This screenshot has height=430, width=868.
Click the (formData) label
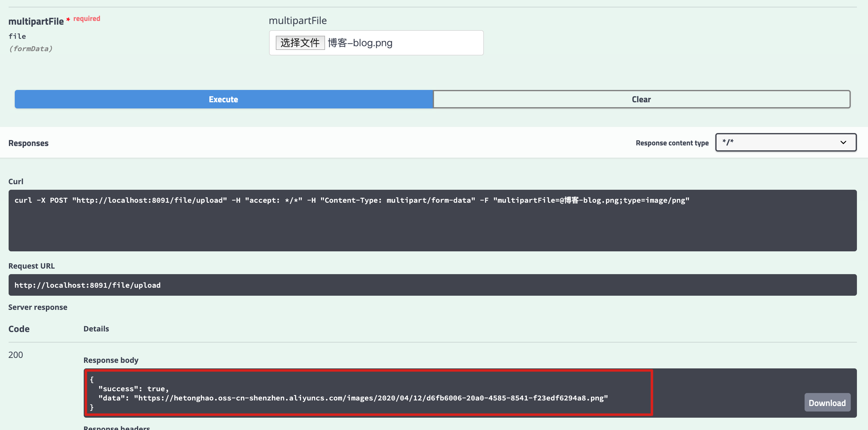coord(31,49)
